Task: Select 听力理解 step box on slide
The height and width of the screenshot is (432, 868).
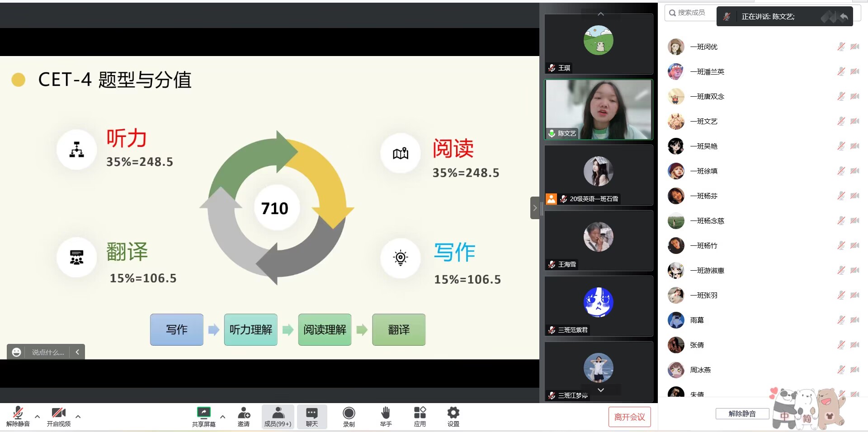Action: coord(251,329)
